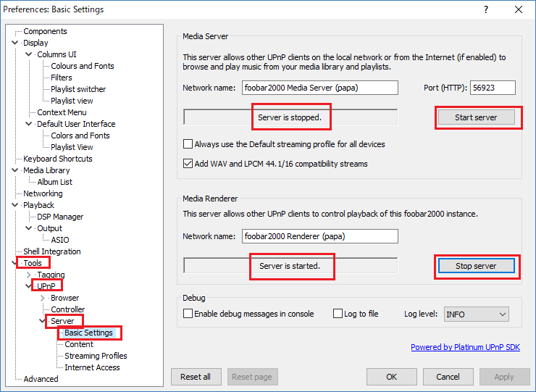Click the 'Server is started.' status text
The image size is (536, 392).
click(290, 266)
